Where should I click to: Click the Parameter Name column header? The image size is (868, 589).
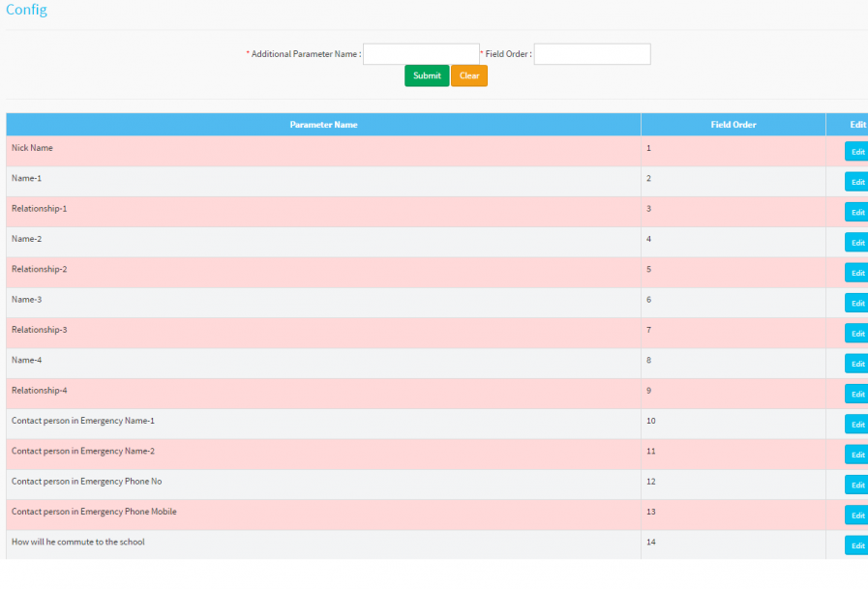coord(323,125)
